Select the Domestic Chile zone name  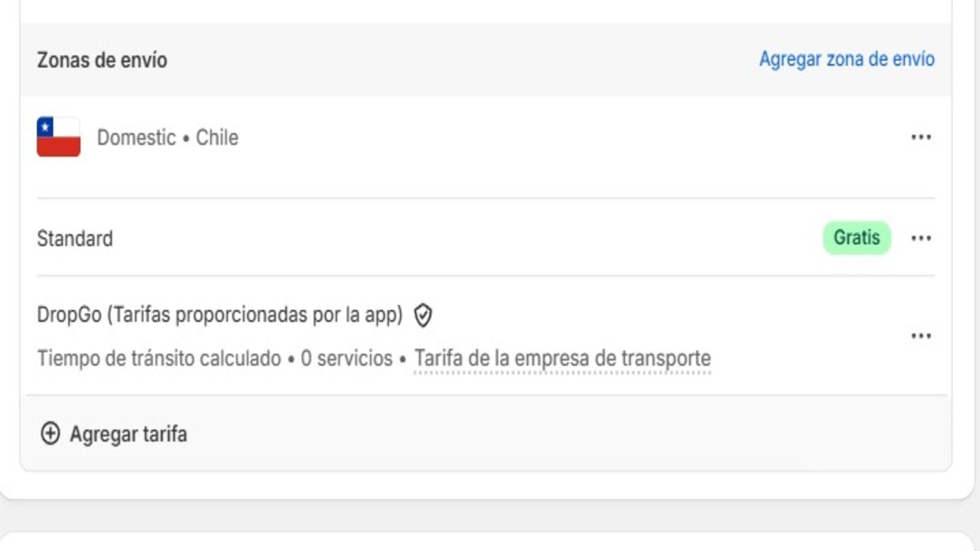pos(168,137)
